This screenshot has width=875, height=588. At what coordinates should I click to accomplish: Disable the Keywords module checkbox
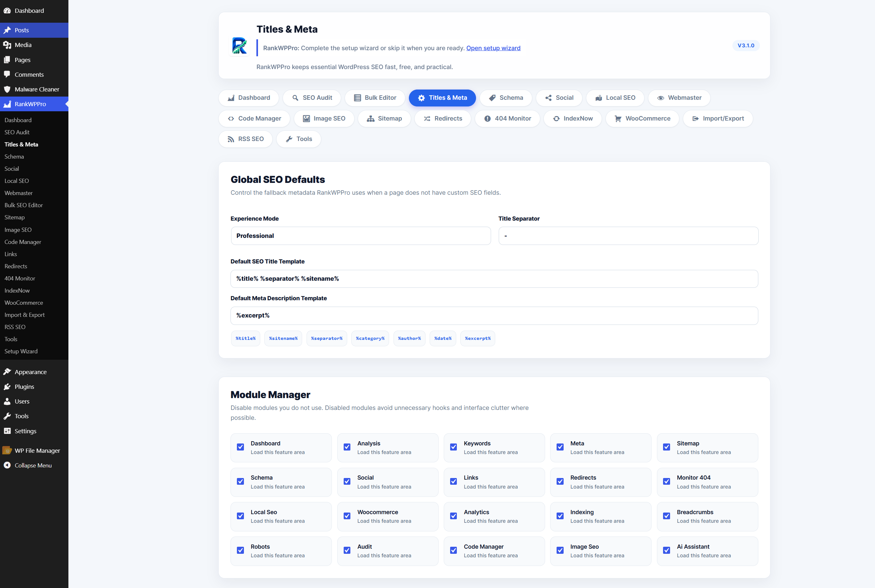point(454,447)
